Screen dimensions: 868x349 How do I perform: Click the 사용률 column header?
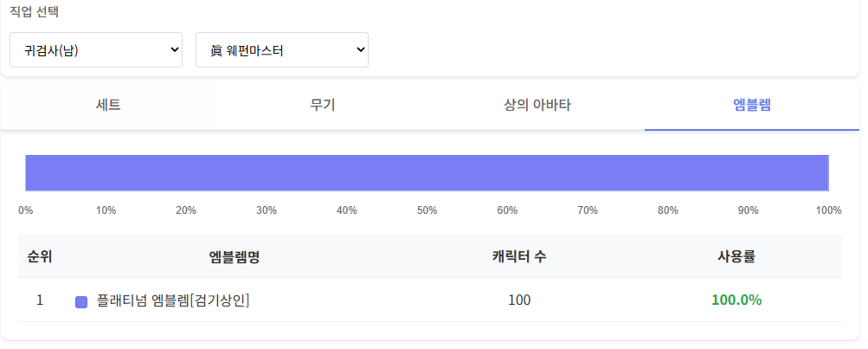736,256
